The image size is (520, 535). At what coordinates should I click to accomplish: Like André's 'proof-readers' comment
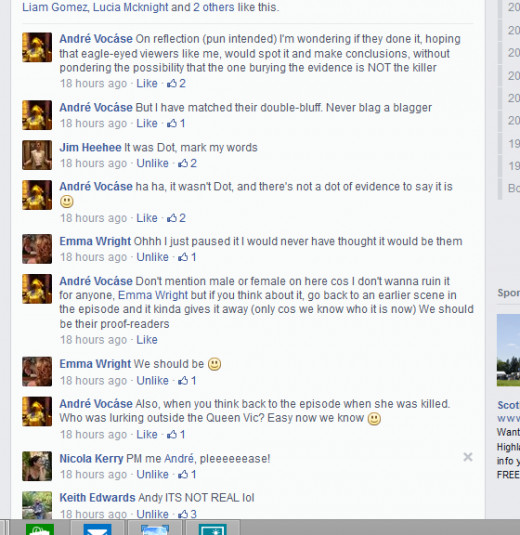click(147, 340)
